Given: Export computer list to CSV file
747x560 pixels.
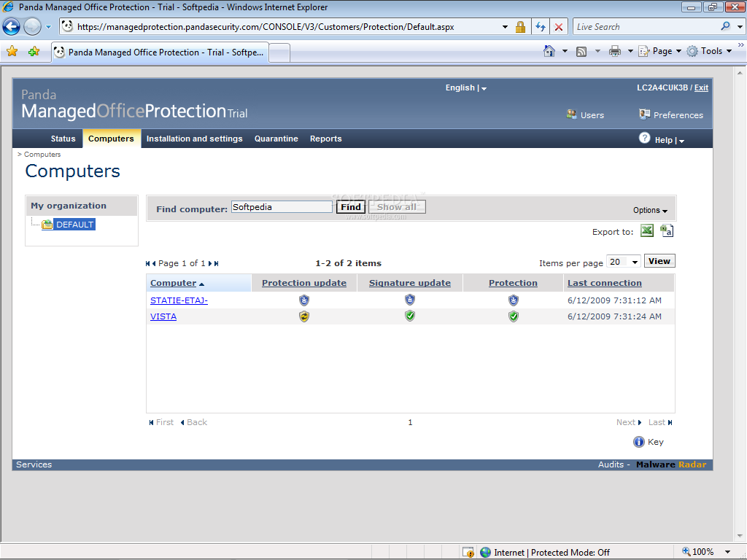Looking at the screenshot, I should [x=667, y=231].
